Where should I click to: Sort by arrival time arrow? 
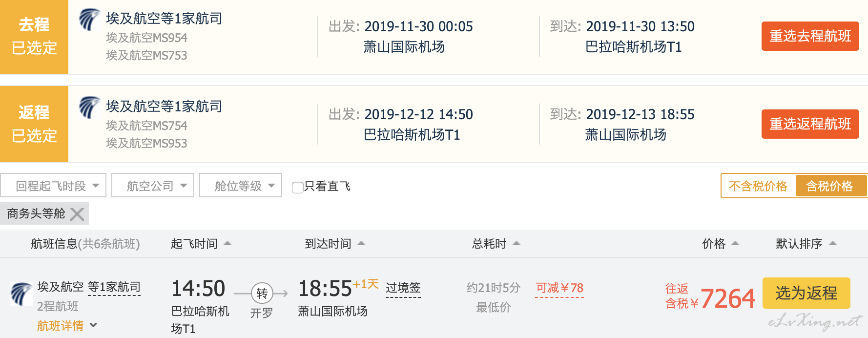[x=361, y=243]
